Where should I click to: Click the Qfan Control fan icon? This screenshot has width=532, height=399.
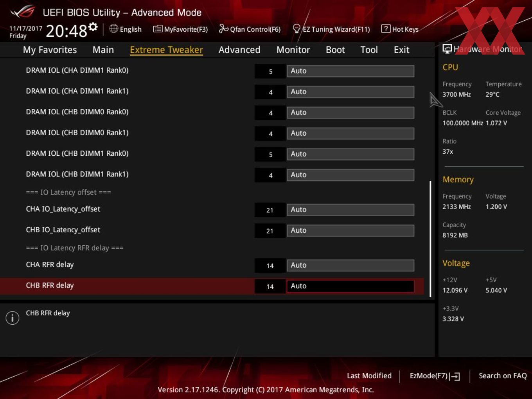223,29
